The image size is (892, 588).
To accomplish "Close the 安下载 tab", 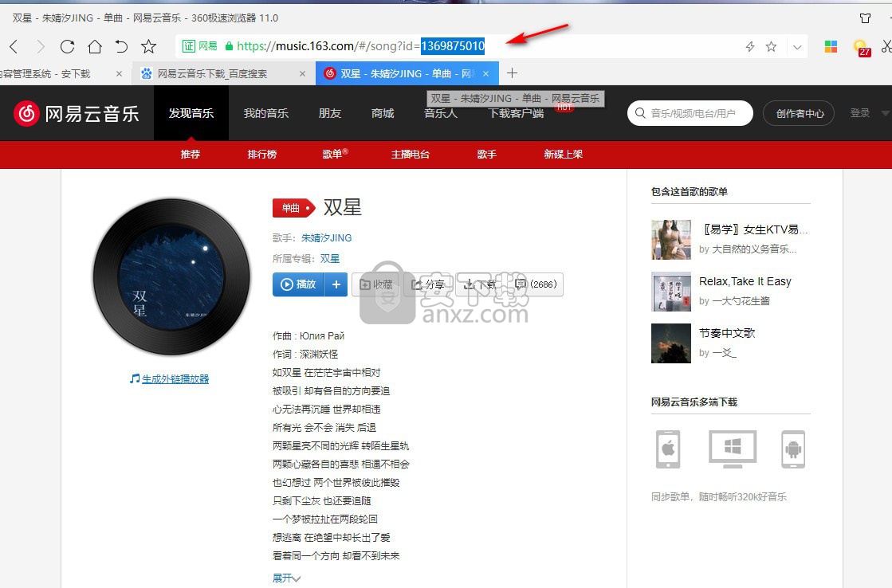I will 118,73.
